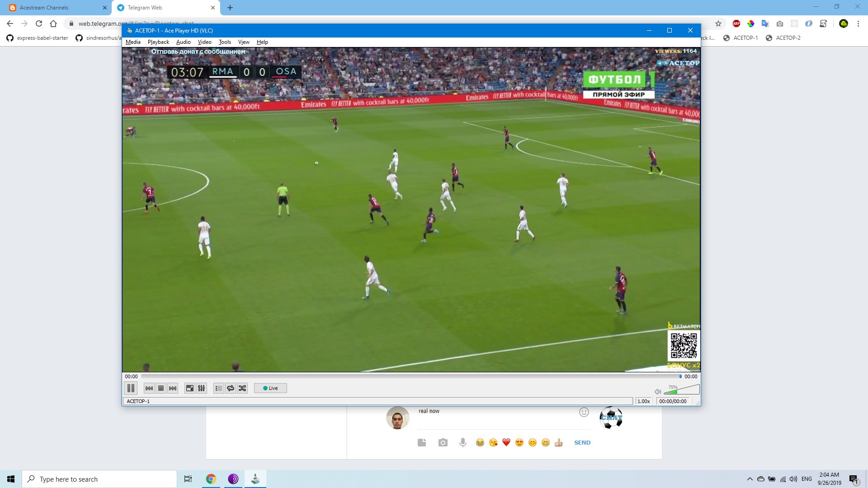This screenshot has width=868, height=488.
Task: Insert red heart emoji
Action: coord(506,442)
